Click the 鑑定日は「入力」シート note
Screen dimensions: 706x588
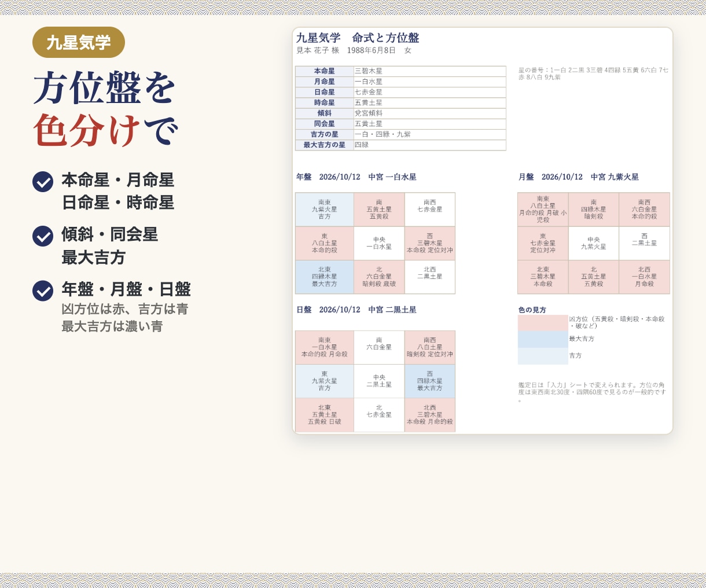pos(592,391)
